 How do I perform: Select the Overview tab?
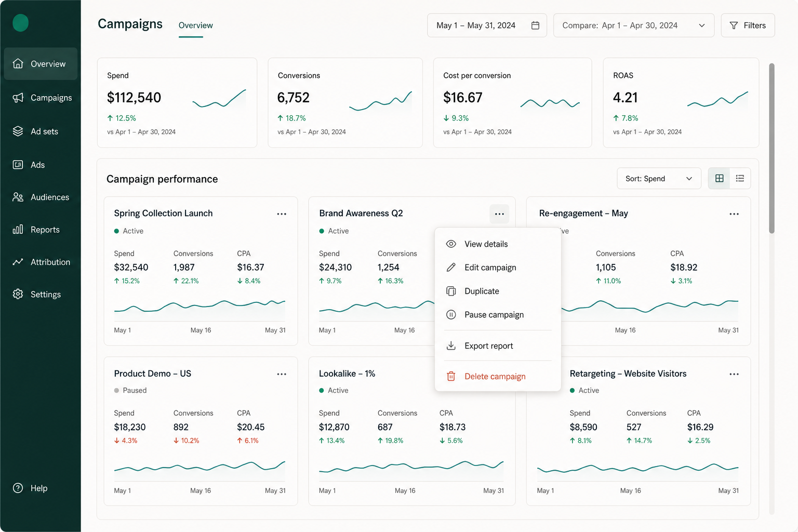[195, 25]
